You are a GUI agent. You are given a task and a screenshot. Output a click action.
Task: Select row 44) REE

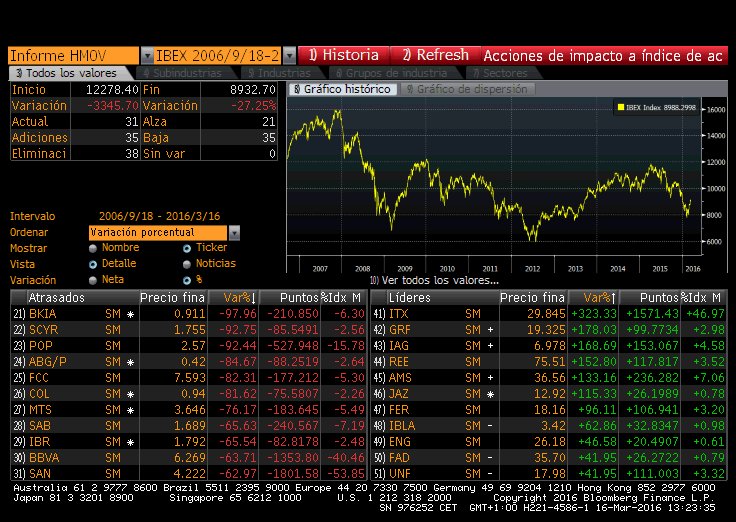point(549,361)
